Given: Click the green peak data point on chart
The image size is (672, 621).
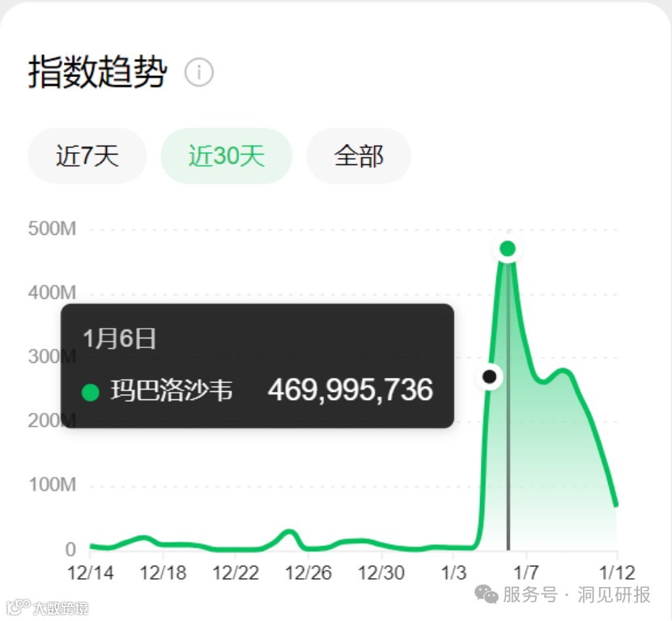Looking at the screenshot, I should click(x=508, y=248).
